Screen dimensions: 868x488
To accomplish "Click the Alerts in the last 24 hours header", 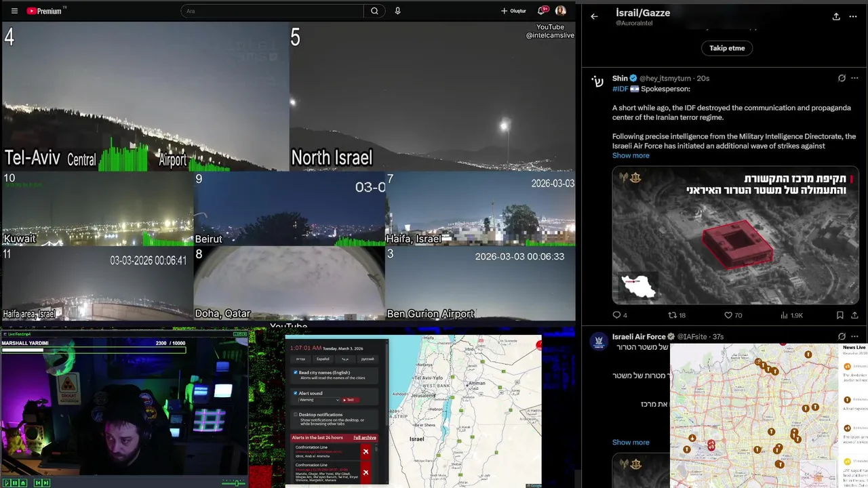I will pos(317,438).
